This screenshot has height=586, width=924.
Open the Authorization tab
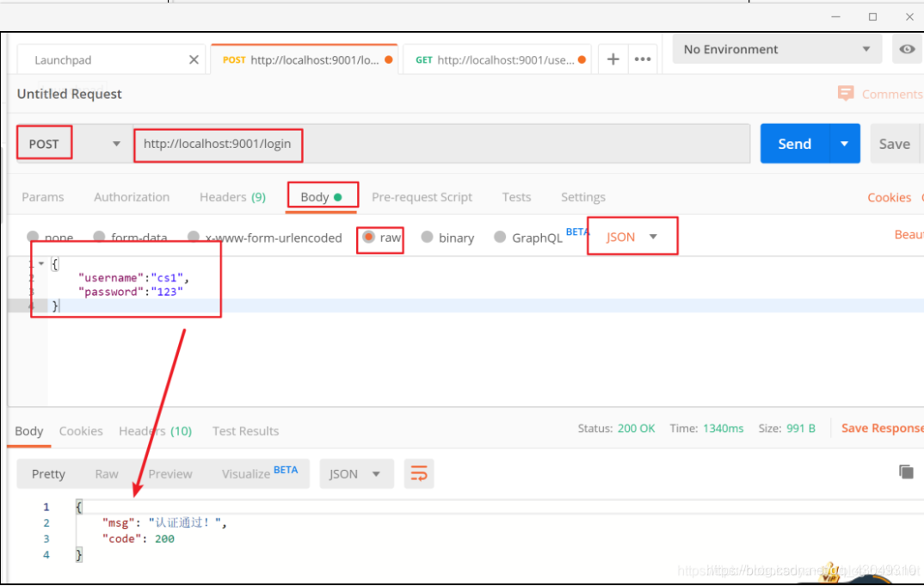tap(132, 197)
